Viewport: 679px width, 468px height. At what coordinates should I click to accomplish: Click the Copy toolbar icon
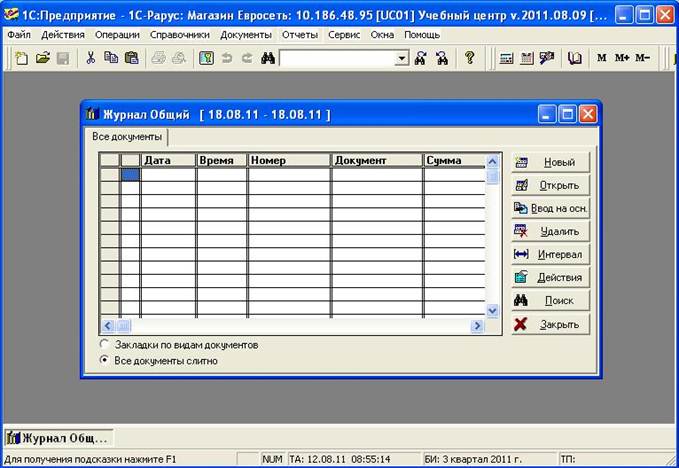click(111, 58)
